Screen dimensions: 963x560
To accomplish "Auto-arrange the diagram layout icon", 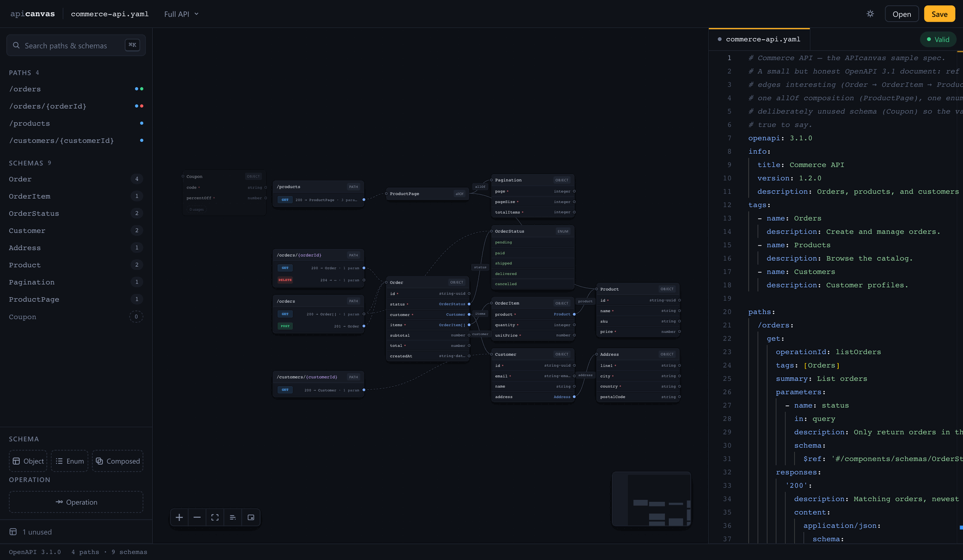I will click(x=233, y=517).
